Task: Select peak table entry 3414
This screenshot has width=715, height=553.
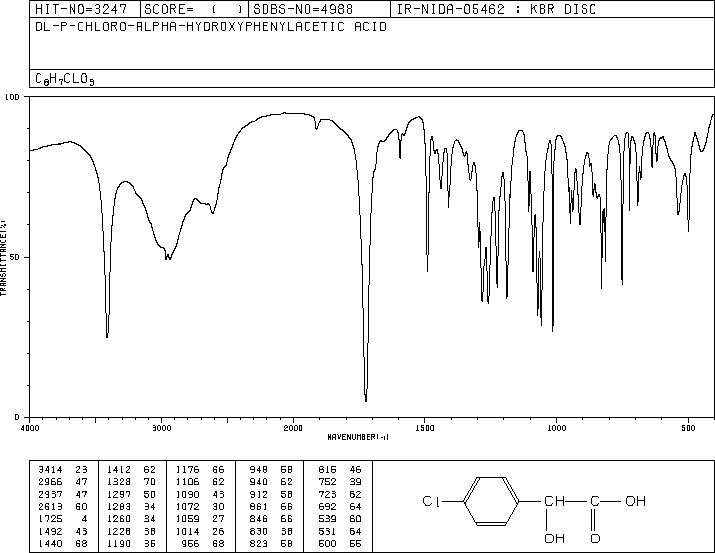Action: tap(62, 470)
